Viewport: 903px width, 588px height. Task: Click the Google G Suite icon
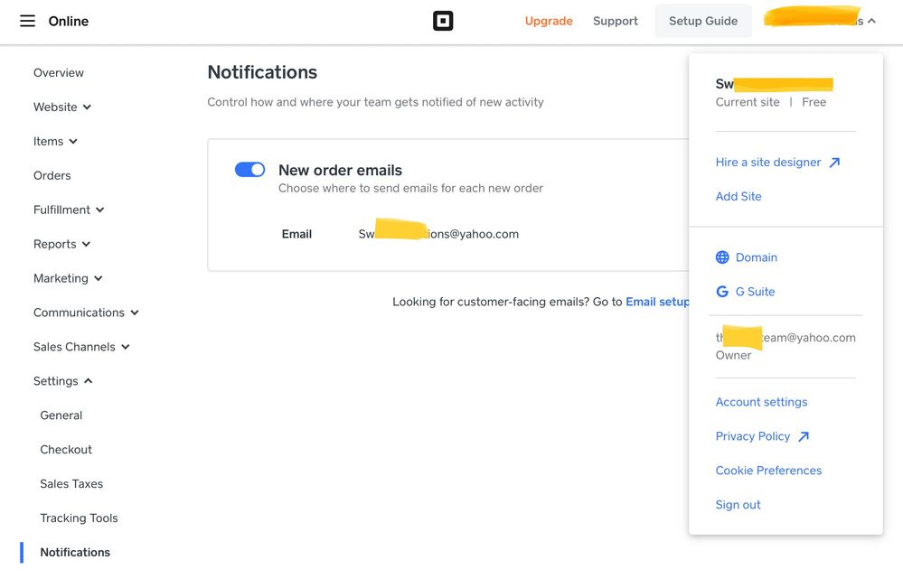coord(722,292)
